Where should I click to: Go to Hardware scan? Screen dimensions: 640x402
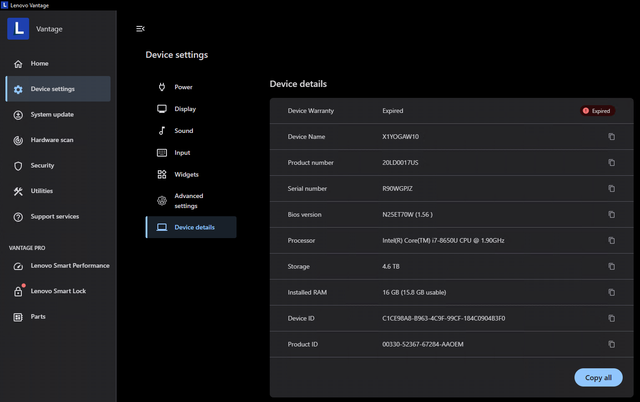pos(58,140)
